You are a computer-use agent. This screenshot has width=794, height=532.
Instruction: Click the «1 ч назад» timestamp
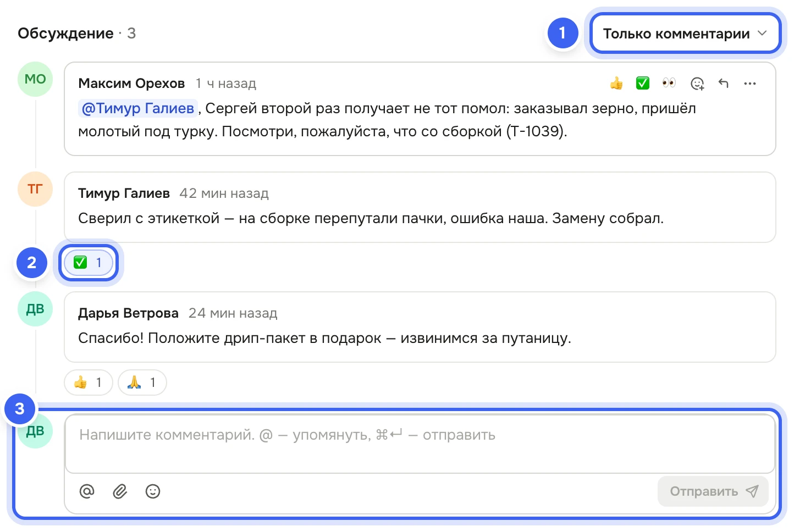226,84
